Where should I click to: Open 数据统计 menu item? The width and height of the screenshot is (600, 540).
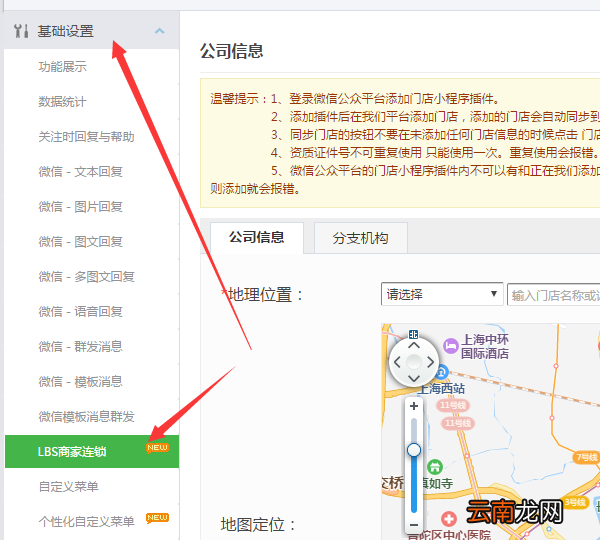coord(62,102)
